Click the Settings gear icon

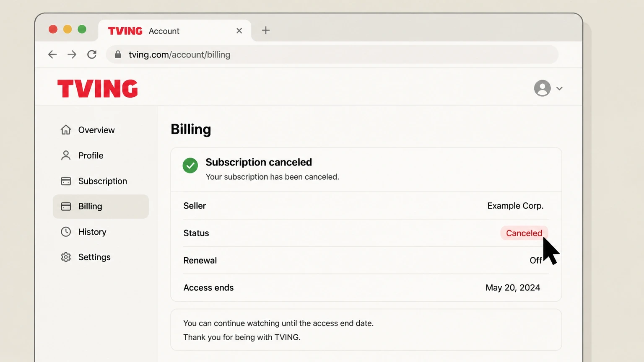pyautogui.click(x=66, y=257)
